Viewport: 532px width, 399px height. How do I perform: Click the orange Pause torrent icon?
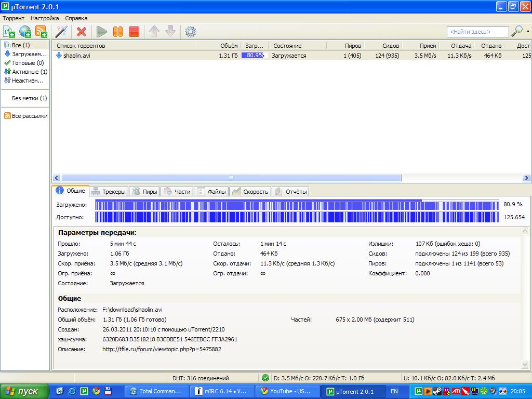tap(118, 32)
